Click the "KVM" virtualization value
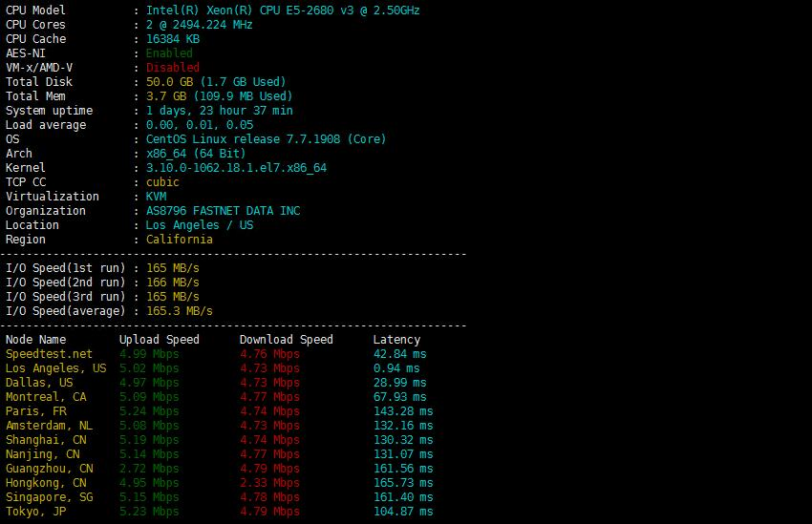The height and width of the screenshot is (524, 812). tap(156, 197)
